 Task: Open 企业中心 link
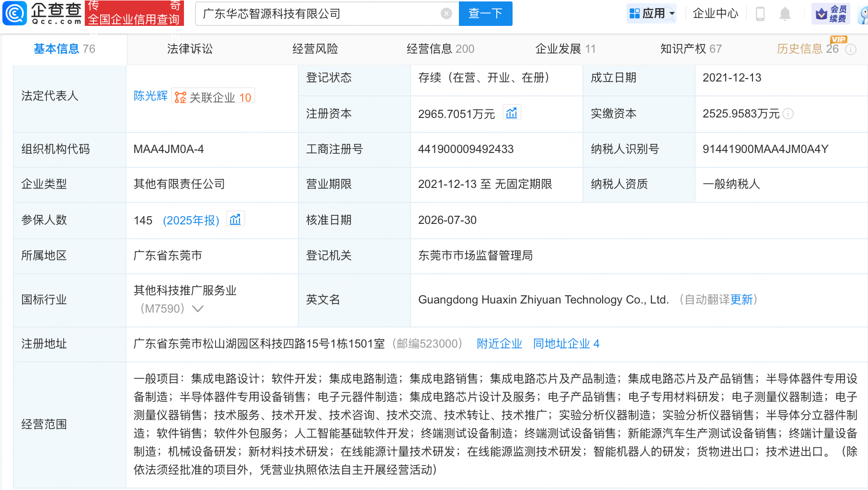[x=715, y=13]
